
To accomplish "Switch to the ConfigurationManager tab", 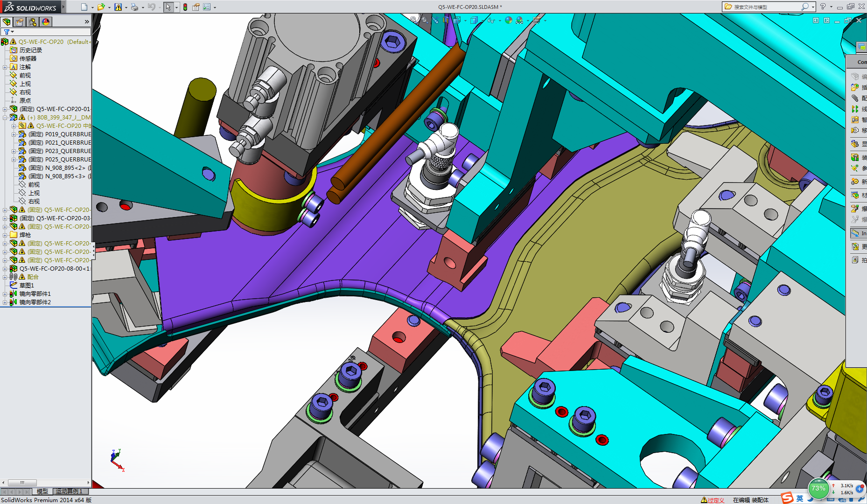I will point(33,22).
